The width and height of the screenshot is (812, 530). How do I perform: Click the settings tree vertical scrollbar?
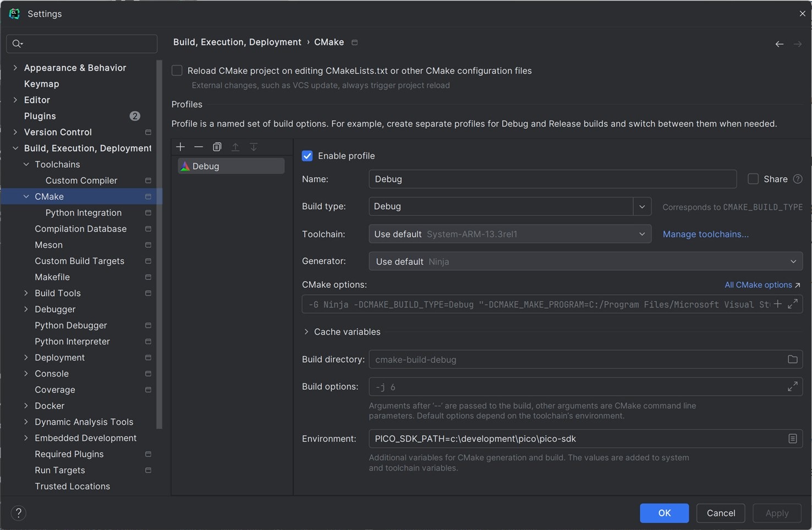pyautogui.click(x=160, y=244)
